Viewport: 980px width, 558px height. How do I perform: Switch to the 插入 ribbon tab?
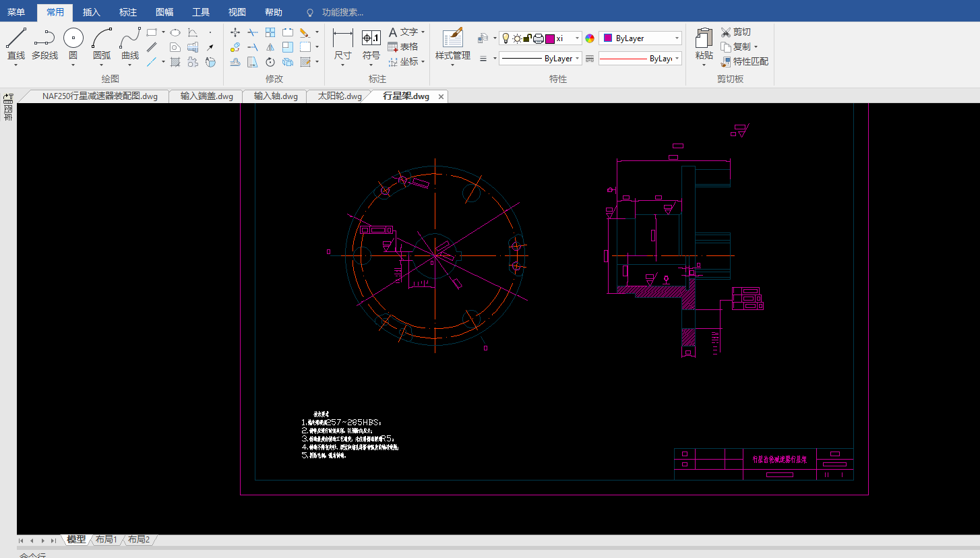91,12
